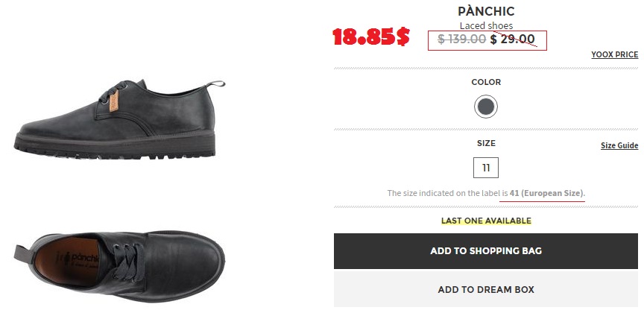This screenshot has width=644, height=316.
Task: Click the crossed-out $139.00 original price
Action: 462,39
